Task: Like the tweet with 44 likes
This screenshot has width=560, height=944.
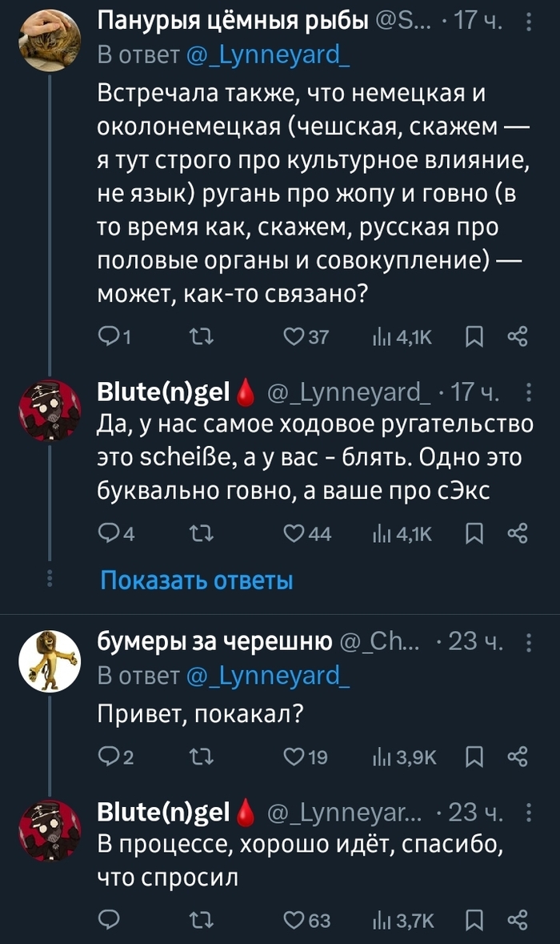Action: click(x=294, y=534)
